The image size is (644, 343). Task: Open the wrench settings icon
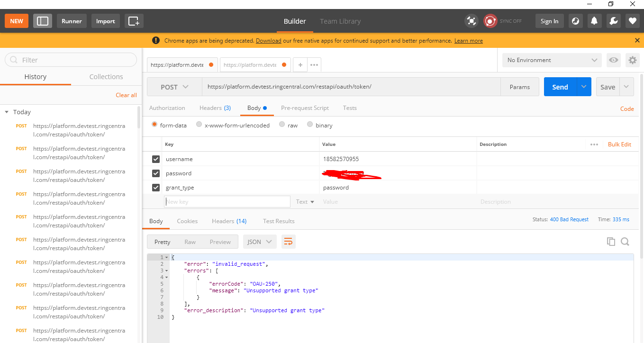pos(613,21)
